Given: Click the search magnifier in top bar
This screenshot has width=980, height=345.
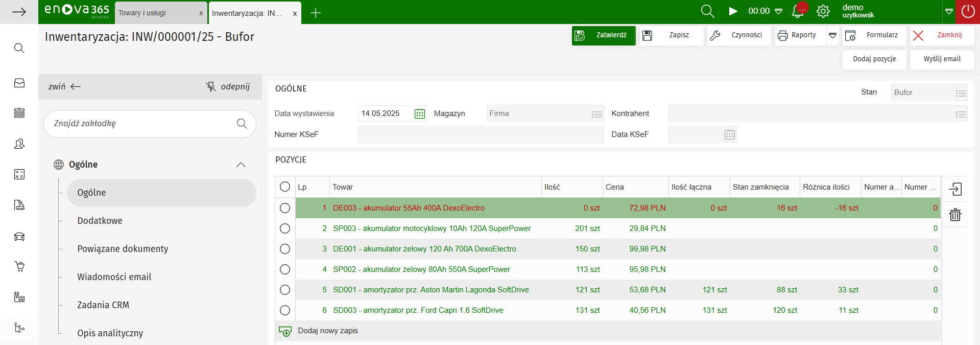Looking at the screenshot, I should click(x=707, y=12).
